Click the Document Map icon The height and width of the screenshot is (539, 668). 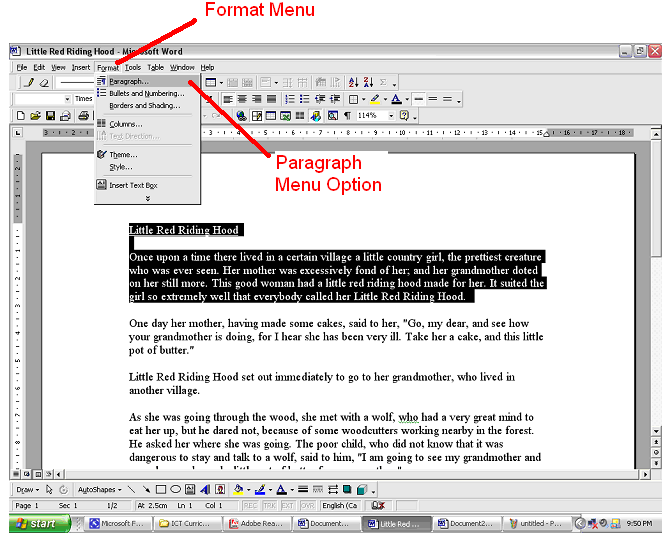pyautogui.click(x=333, y=115)
